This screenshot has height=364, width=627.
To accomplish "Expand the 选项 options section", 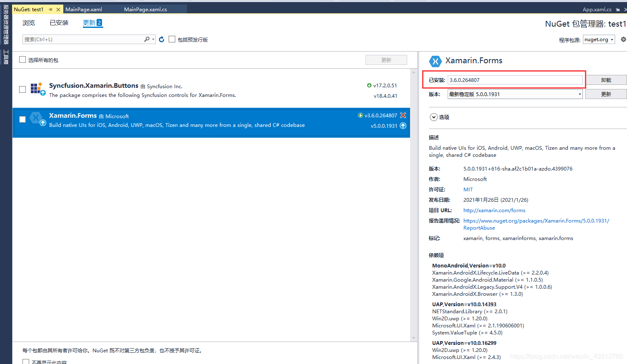I will pos(434,117).
